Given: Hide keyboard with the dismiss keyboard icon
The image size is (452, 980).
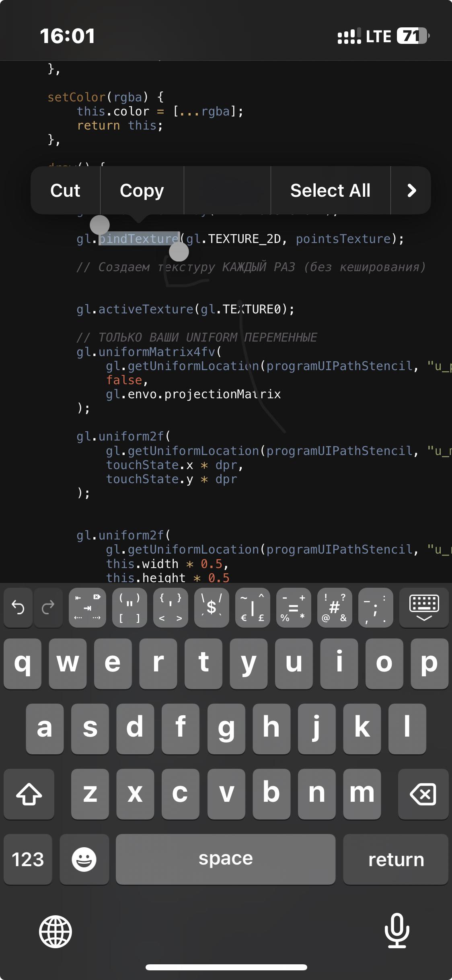Looking at the screenshot, I should pos(424,607).
